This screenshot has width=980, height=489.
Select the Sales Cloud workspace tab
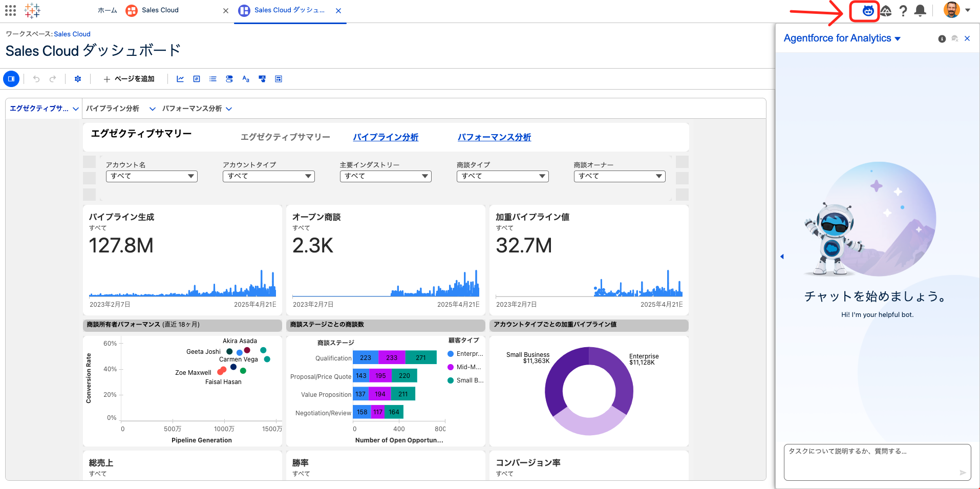click(x=160, y=10)
